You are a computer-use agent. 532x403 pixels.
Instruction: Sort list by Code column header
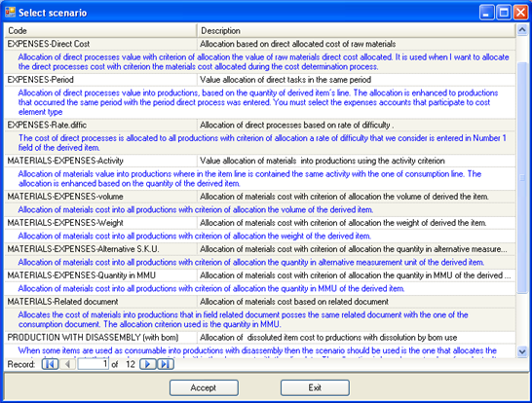100,30
